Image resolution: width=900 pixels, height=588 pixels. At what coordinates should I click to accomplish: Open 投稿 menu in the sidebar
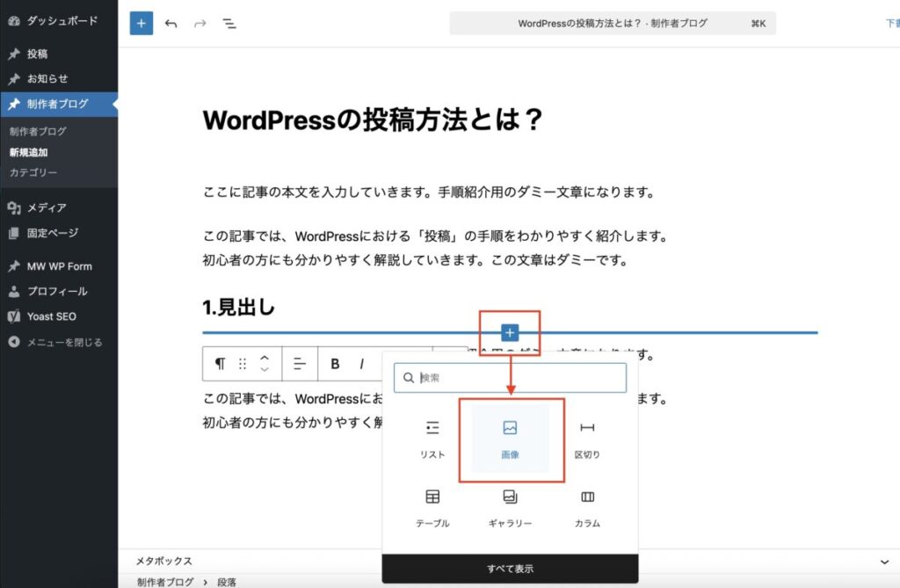(x=57, y=54)
